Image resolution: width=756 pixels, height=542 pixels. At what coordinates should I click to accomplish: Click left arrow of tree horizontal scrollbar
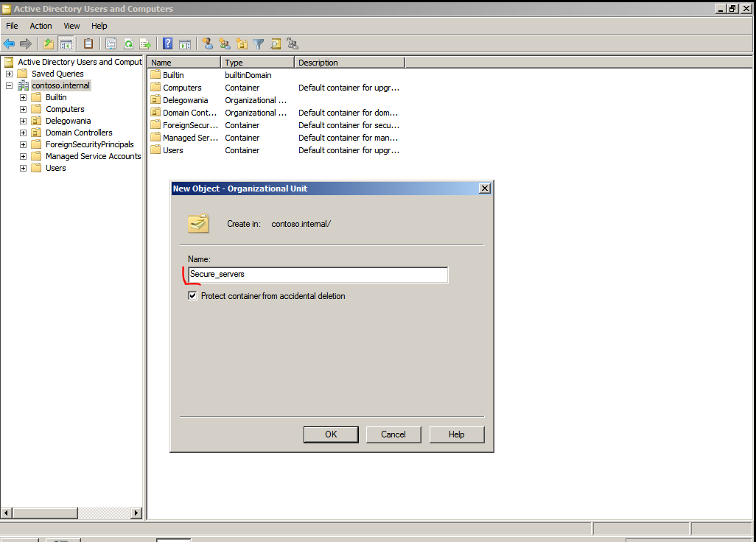coord(7,513)
